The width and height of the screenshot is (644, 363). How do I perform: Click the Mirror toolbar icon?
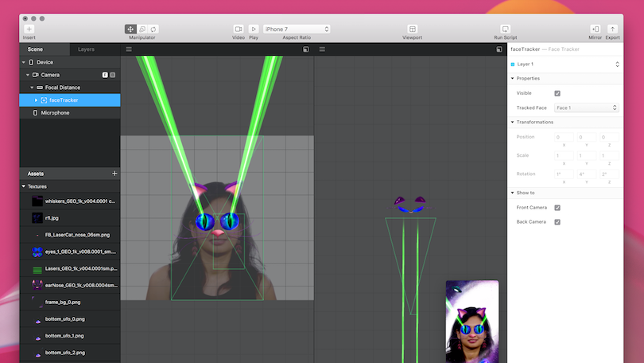(x=596, y=29)
